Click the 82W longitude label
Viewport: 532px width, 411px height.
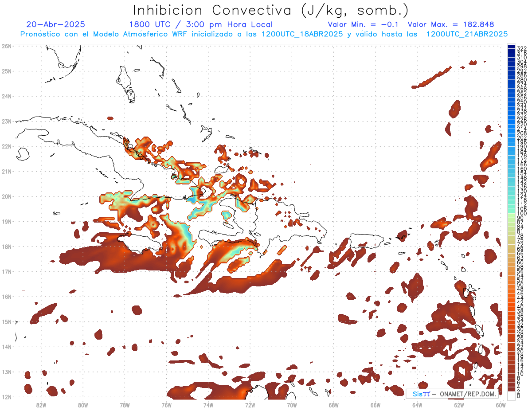click(x=41, y=405)
